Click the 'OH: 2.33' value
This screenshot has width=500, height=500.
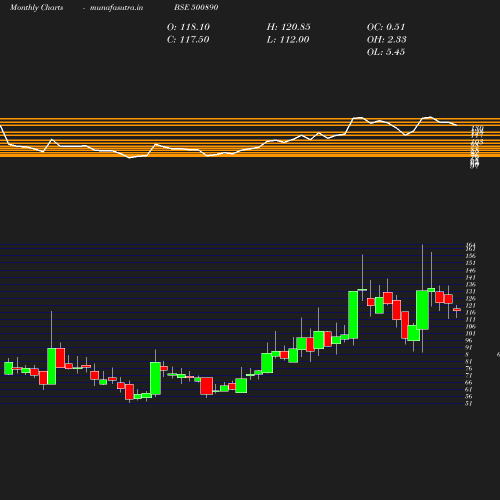(386, 40)
